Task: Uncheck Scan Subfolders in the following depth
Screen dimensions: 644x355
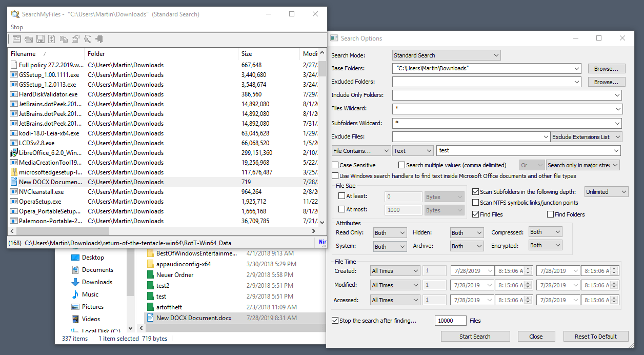Action: (475, 191)
